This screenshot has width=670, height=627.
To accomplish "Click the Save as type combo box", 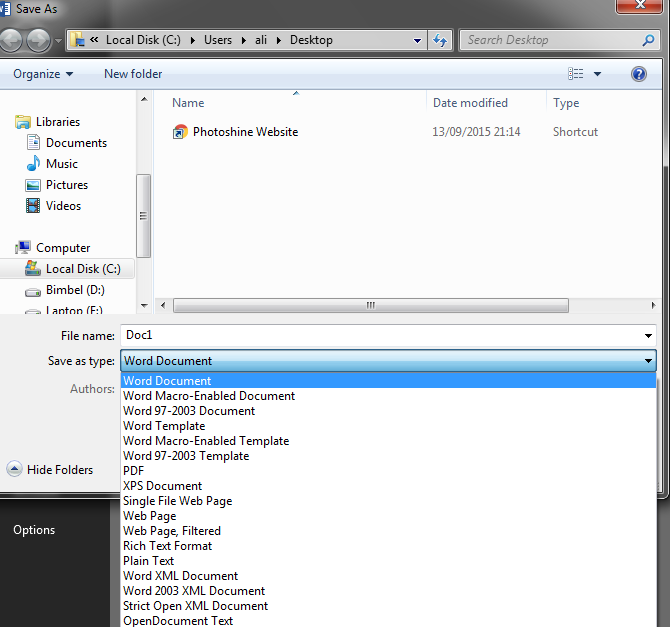I will click(388, 361).
